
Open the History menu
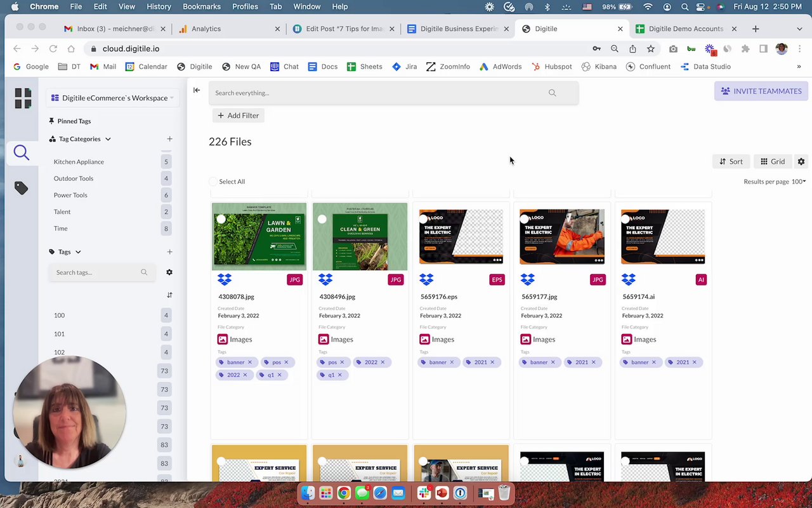pyautogui.click(x=159, y=6)
